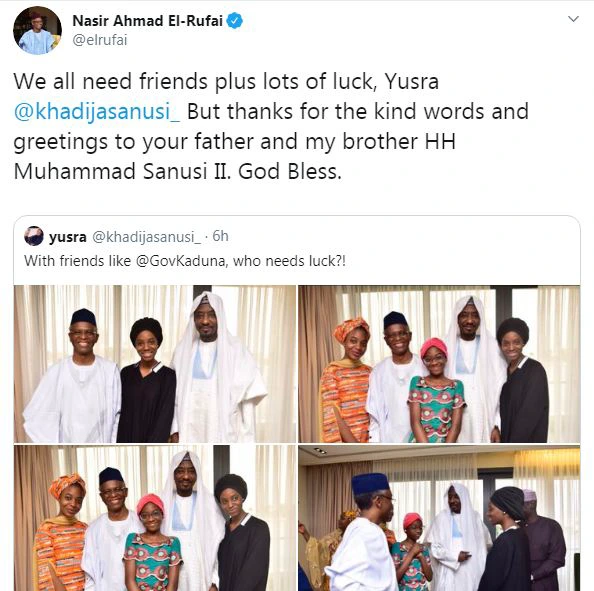View bottom-right candid greeting photo
The image size is (594, 591).
pos(439,518)
